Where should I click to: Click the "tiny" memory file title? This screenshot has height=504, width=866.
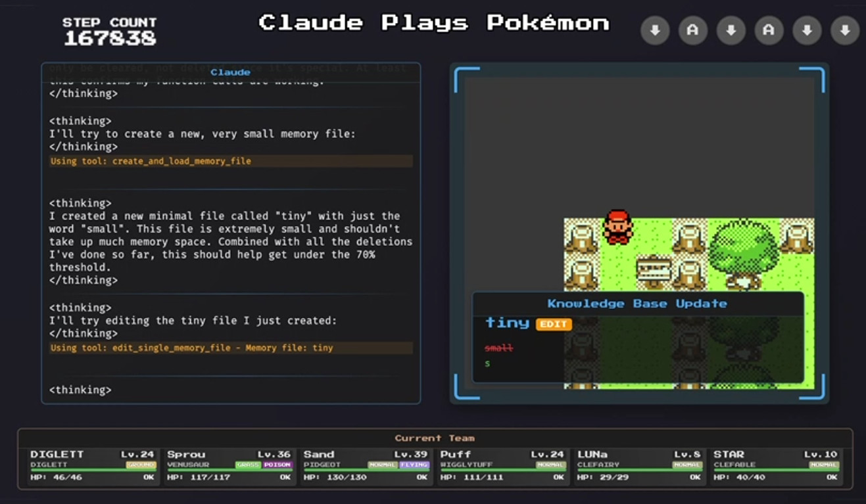point(507,323)
